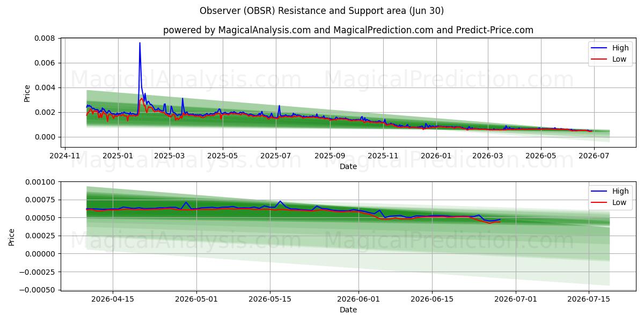644x322 pixels.
Task: Click the 0.006 y-axis label on top chart
Action: click(x=45, y=63)
